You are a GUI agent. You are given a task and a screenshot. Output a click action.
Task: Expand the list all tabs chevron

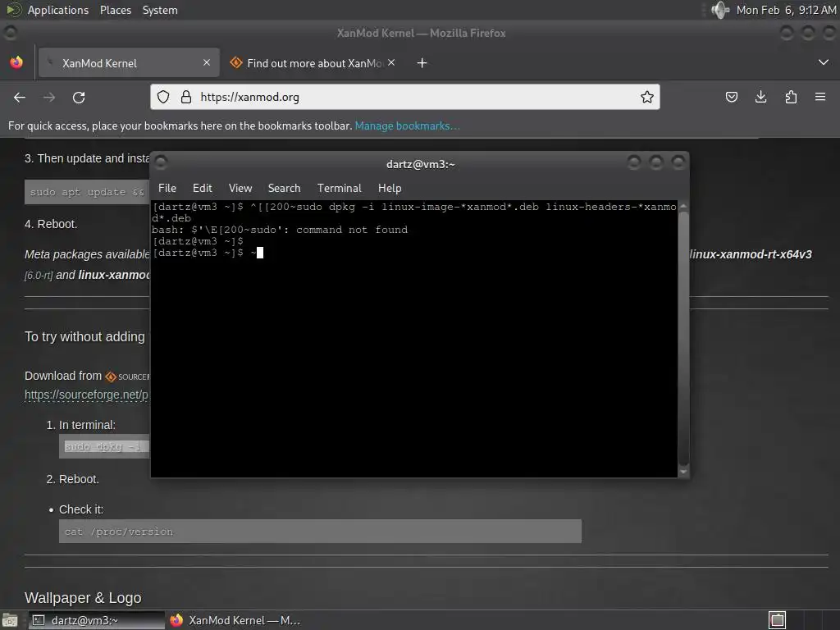pos(824,62)
